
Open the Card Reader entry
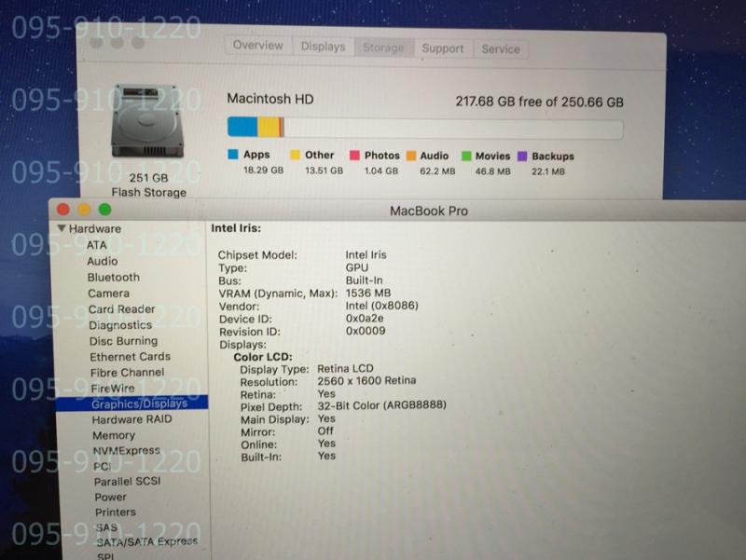(x=122, y=309)
